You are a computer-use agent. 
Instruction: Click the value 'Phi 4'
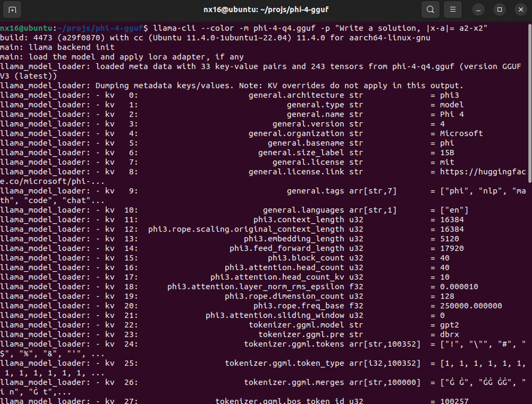(x=452, y=115)
